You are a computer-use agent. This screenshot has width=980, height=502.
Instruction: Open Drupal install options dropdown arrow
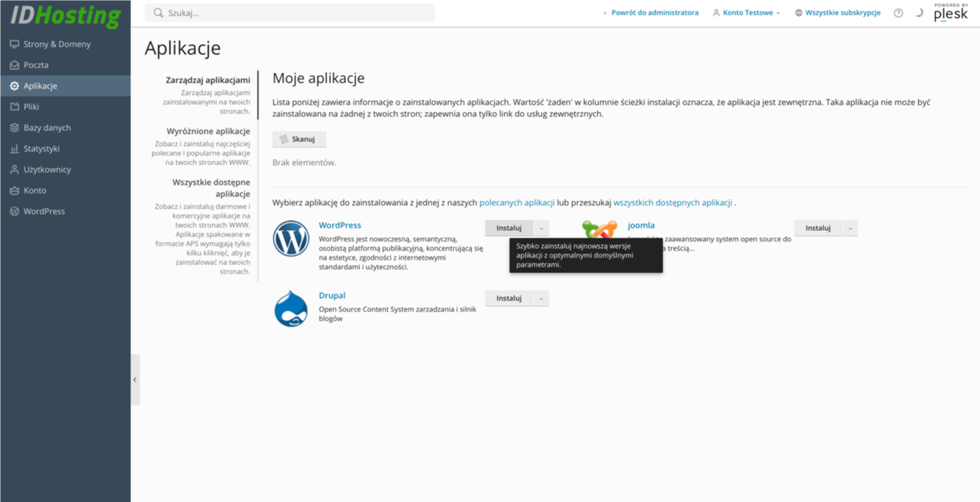pos(541,298)
